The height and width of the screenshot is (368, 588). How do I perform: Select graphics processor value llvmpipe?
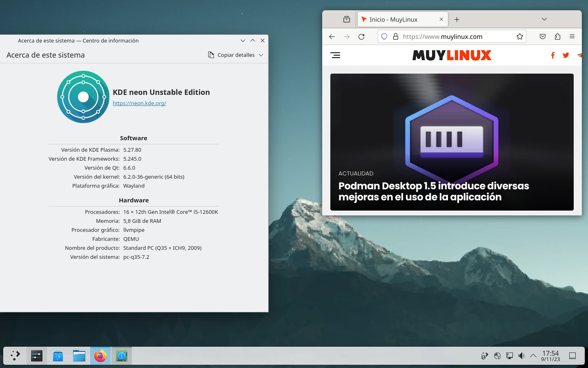click(134, 230)
